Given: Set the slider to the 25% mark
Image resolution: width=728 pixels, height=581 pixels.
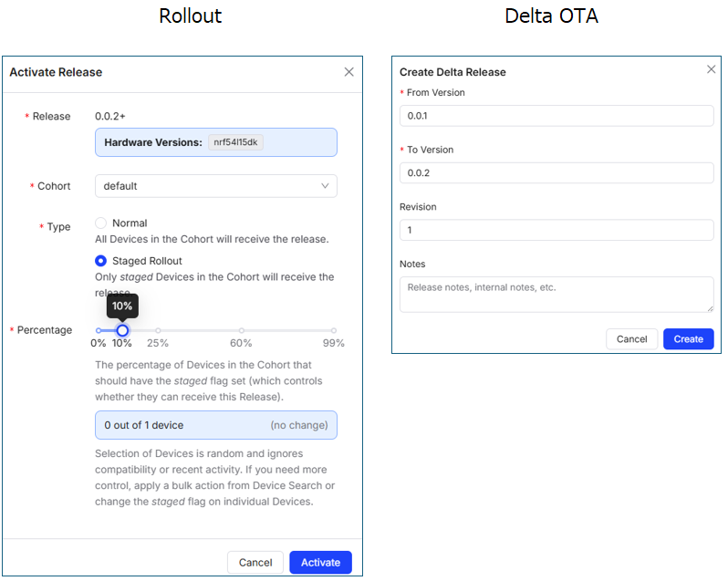Looking at the screenshot, I should 158,330.
